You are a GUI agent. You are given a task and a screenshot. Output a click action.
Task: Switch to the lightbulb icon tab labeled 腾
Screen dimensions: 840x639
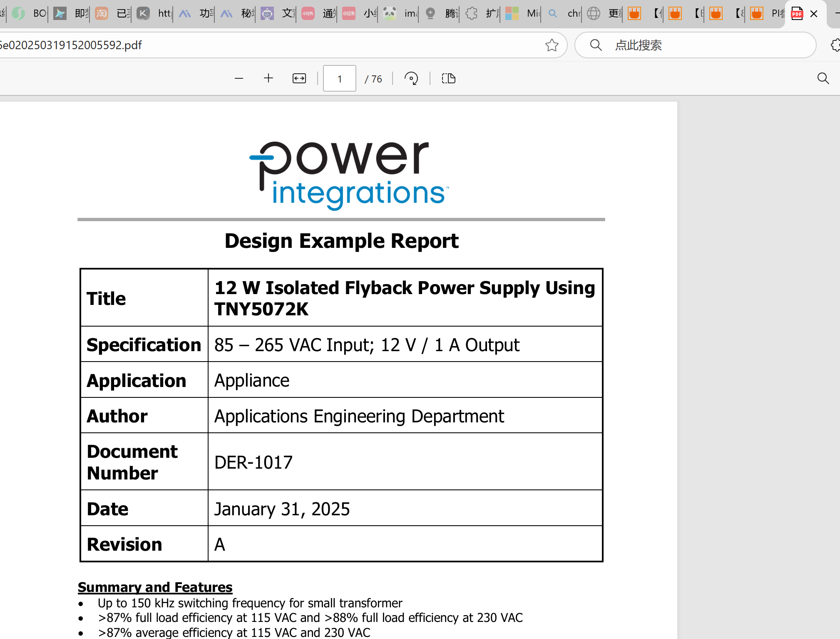tap(441, 13)
